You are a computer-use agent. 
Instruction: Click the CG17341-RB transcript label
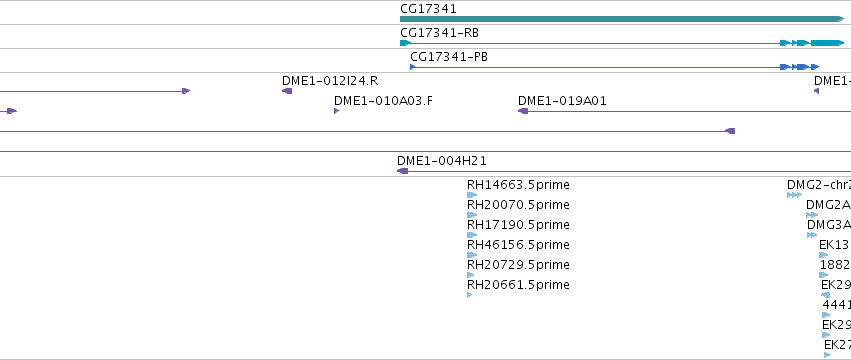440,33
